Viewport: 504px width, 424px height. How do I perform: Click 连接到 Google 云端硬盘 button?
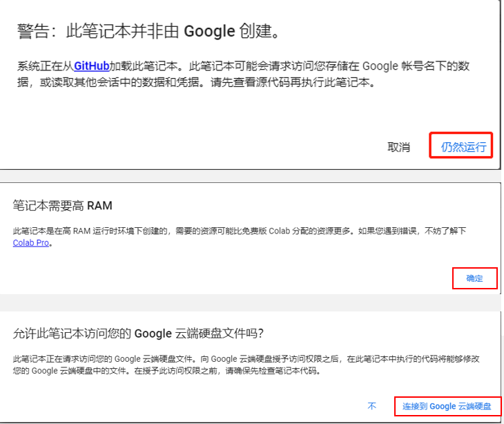click(447, 406)
